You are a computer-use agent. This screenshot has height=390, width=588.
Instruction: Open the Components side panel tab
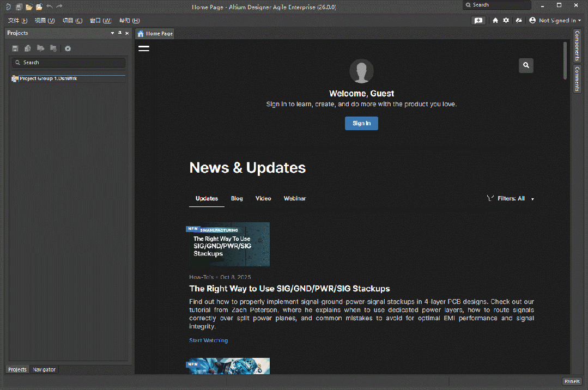click(577, 46)
